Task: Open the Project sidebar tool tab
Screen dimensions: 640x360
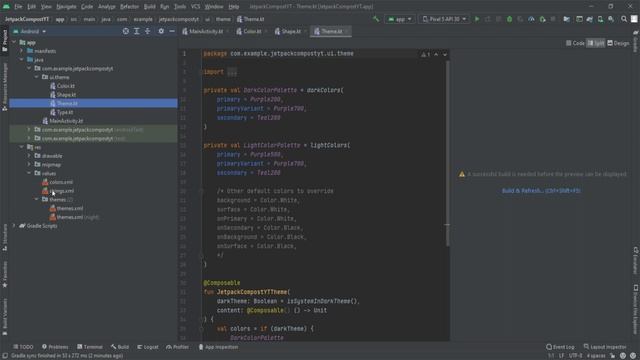Action: click(4, 41)
